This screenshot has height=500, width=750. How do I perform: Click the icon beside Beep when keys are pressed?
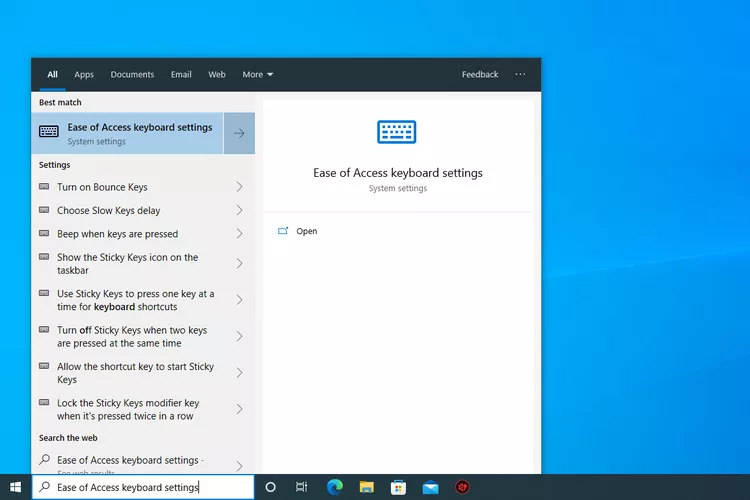click(x=44, y=233)
